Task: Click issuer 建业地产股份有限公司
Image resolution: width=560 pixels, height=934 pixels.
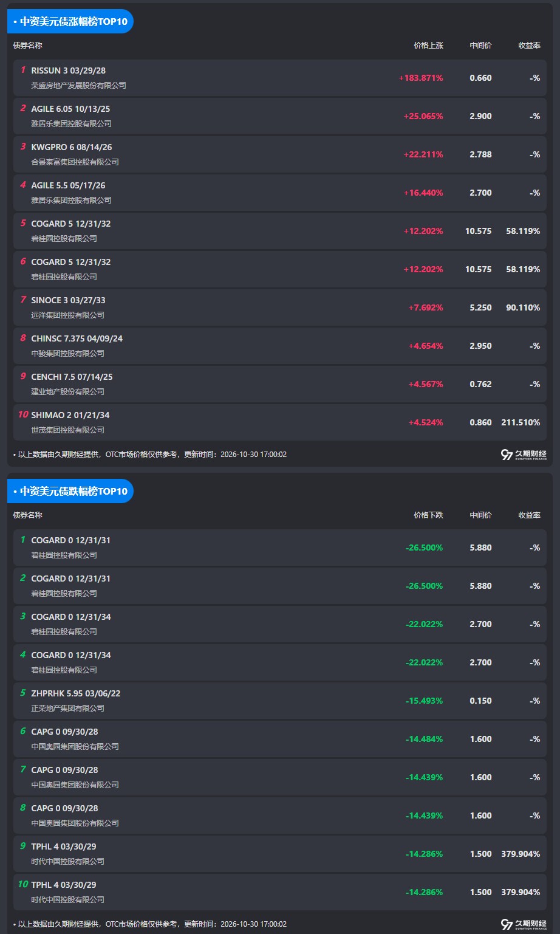Action: pos(68,392)
